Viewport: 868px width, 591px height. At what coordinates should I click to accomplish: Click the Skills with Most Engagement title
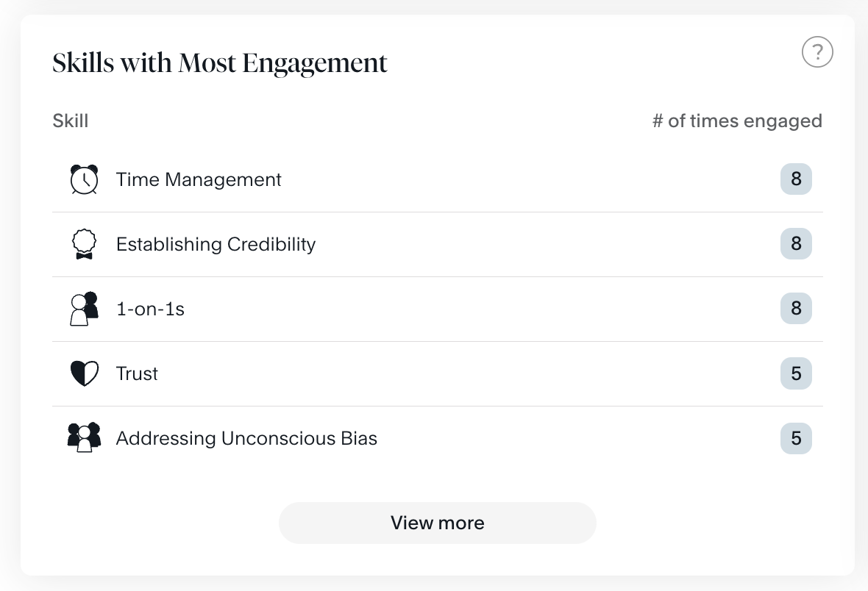point(220,63)
